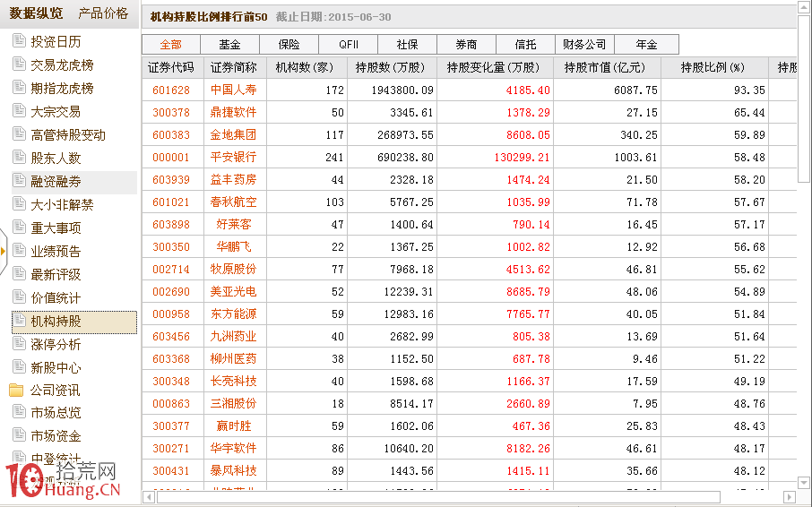Open the 暴风科技 stock link
Screen dimensions: 812x507
(234, 471)
